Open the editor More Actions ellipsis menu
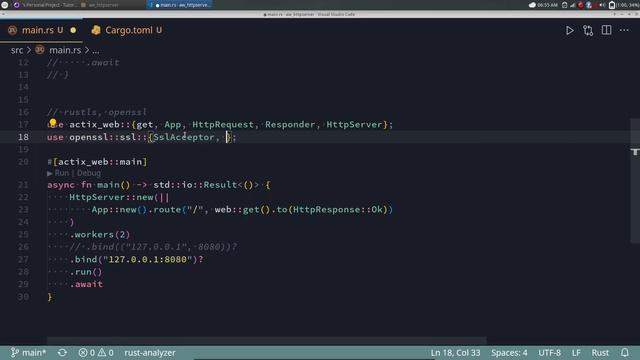Screen dimensions: 640x360 [x=624, y=30]
